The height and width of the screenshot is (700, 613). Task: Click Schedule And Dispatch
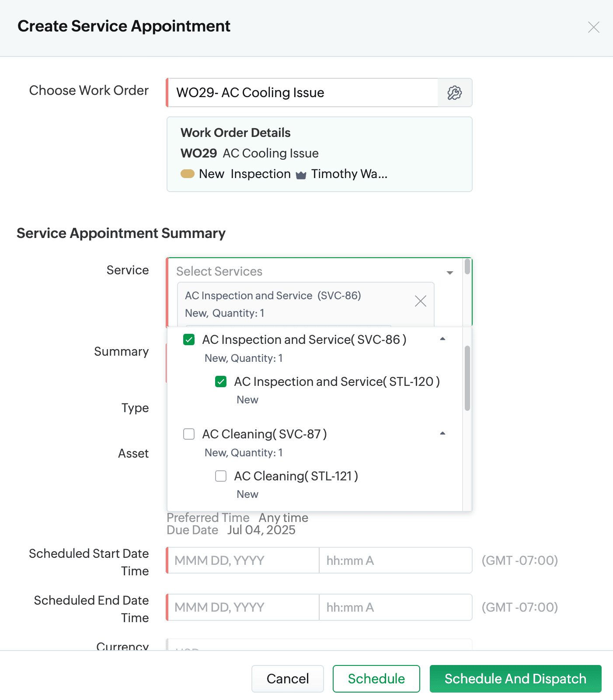515,679
